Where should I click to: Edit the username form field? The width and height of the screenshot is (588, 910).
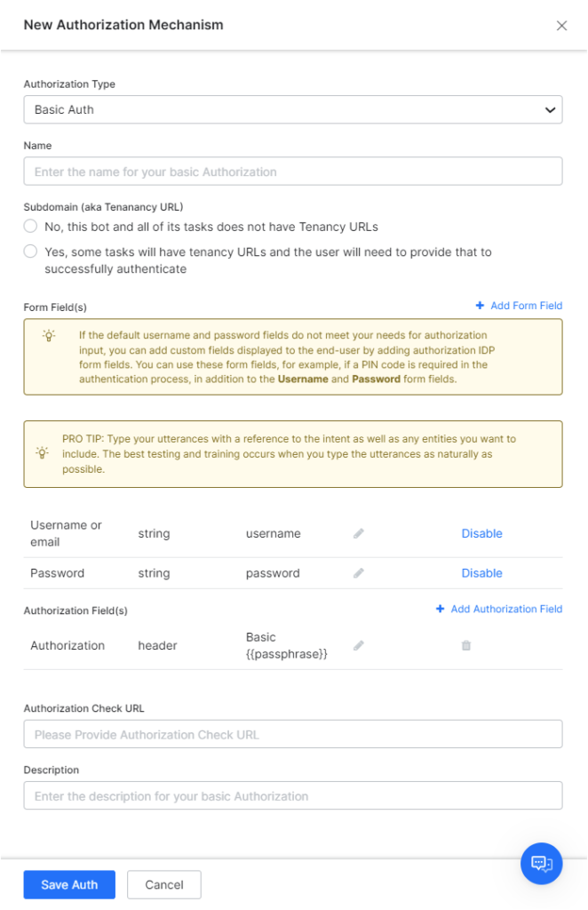coord(359,533)
